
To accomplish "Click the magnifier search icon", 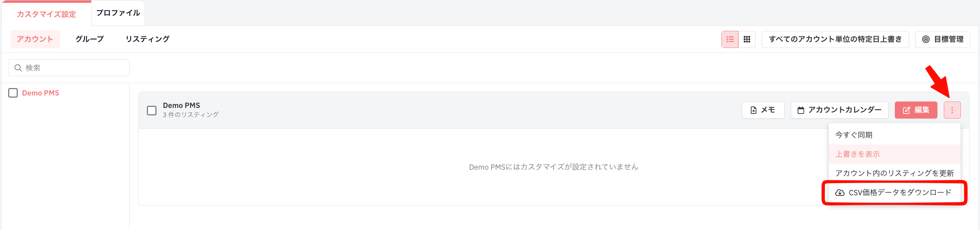I will (x=18, y=68).
